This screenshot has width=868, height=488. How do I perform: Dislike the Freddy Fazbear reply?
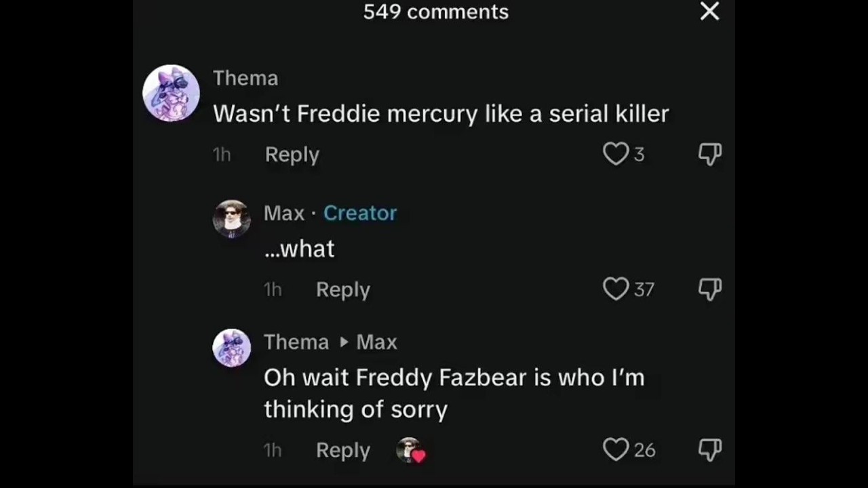709,449
